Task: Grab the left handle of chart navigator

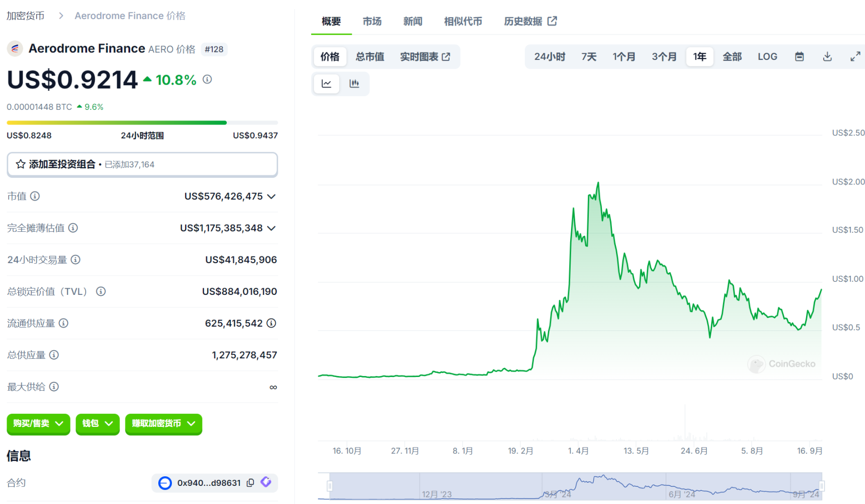Action: [x=330, y=486]
